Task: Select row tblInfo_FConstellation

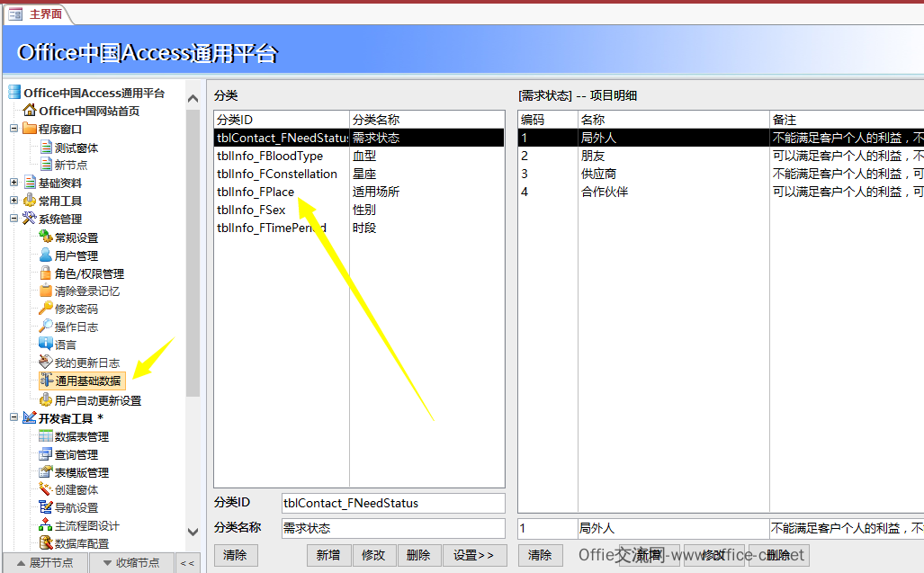Action: pos(359,174)
